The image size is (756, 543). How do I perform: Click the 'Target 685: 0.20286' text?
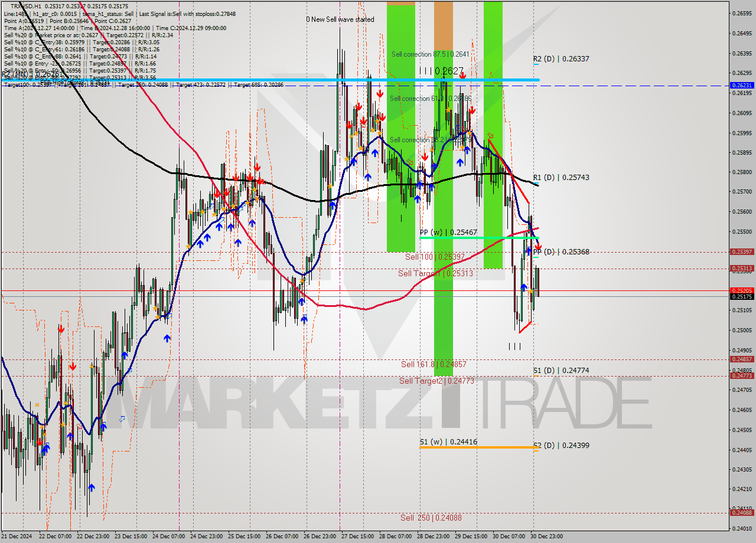259,85
